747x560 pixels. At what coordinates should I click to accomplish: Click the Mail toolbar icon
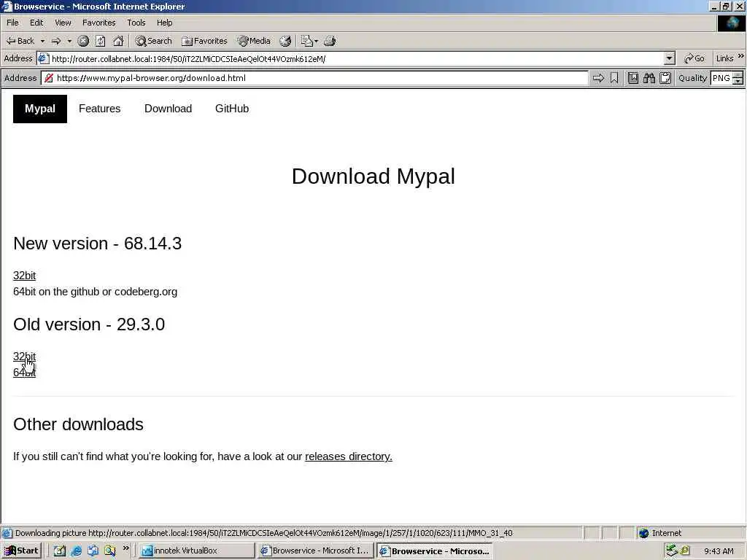click(x=306, y=41)
